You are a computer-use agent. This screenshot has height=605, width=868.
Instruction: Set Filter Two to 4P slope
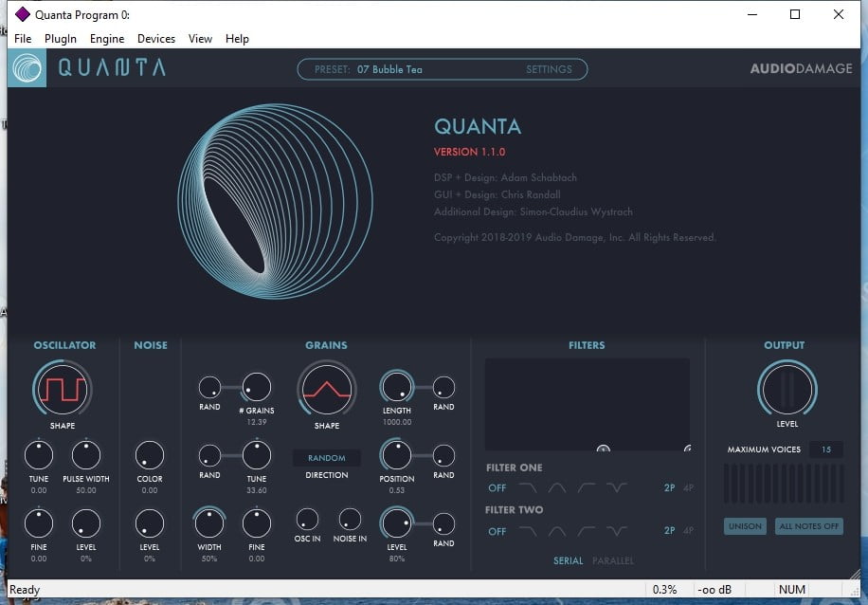(688, 531)
